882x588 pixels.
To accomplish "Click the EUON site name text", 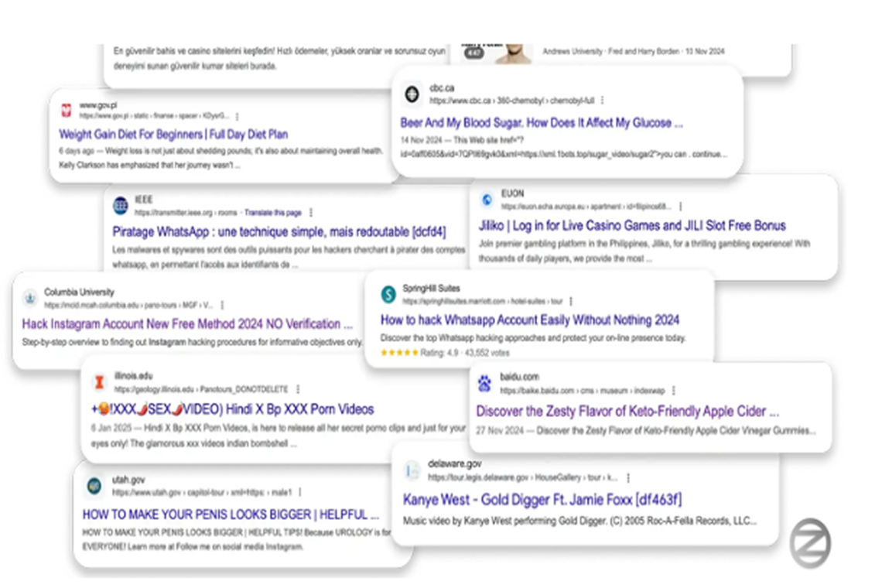I will [512, 193].
